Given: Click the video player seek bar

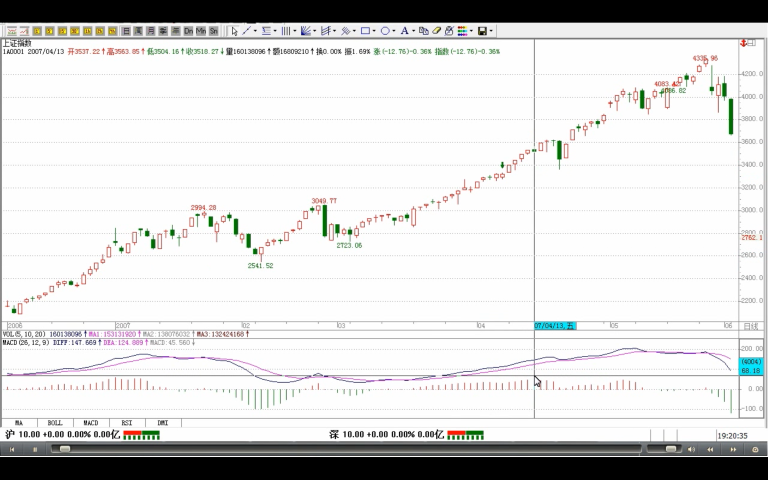Looking at the screenshot, I should (350, 449).
